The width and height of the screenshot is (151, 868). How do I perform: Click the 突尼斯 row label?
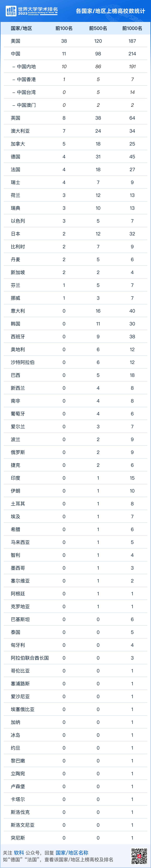pos(18,838)
